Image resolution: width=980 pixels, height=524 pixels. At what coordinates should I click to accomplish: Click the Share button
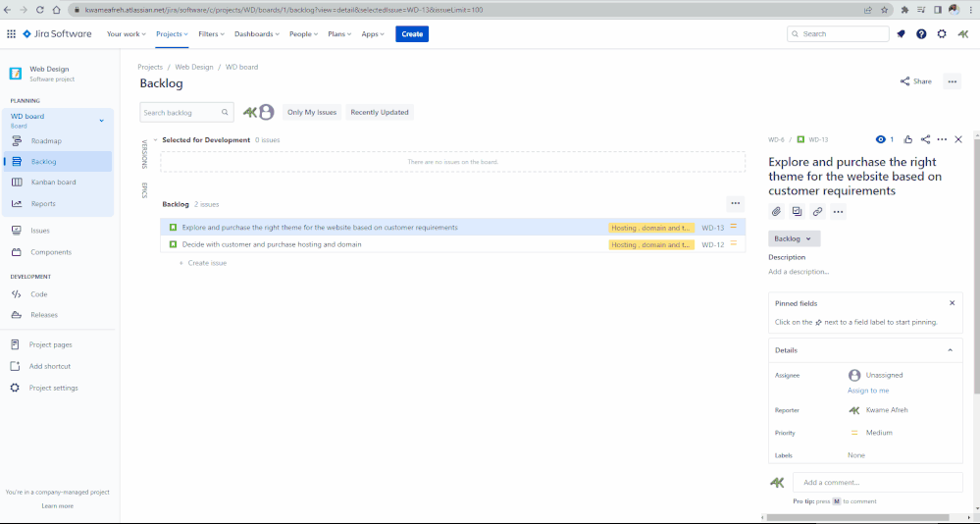915,81
